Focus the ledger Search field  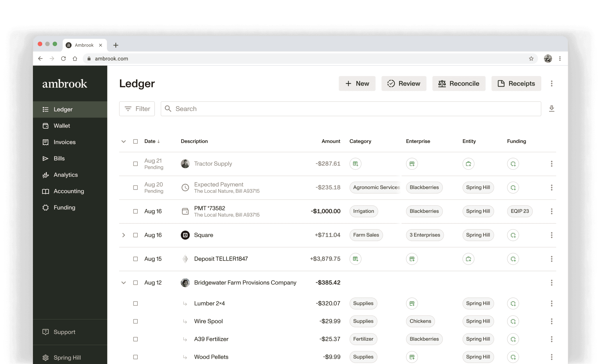point(351,109)
